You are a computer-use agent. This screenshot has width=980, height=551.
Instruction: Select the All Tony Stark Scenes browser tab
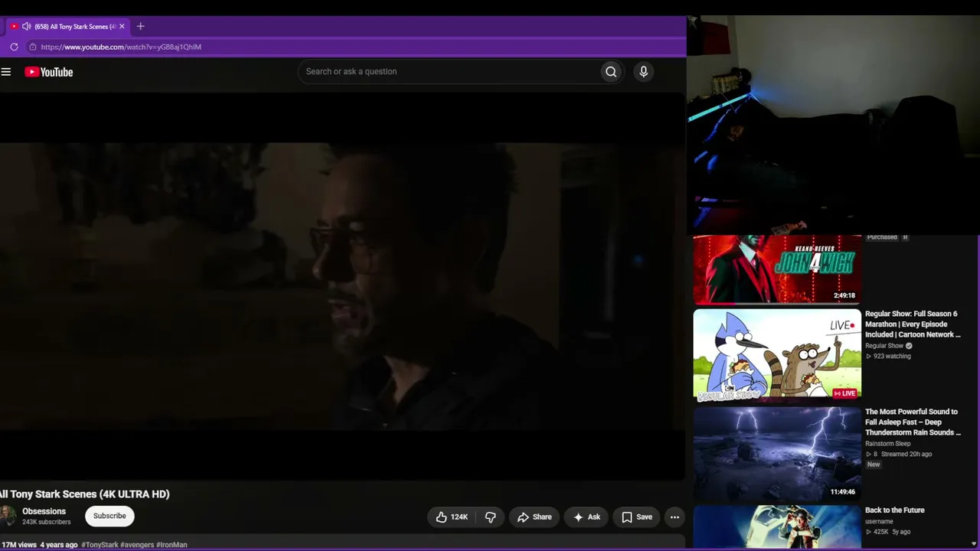(67, 26)
